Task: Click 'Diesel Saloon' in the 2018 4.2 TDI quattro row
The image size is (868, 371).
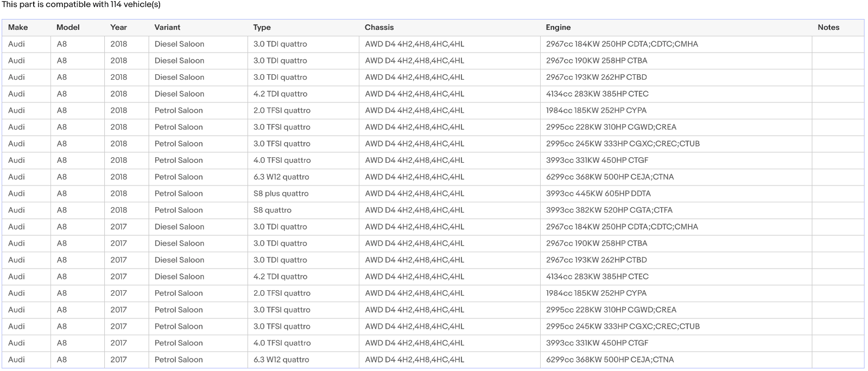Action: click(179, 94)
